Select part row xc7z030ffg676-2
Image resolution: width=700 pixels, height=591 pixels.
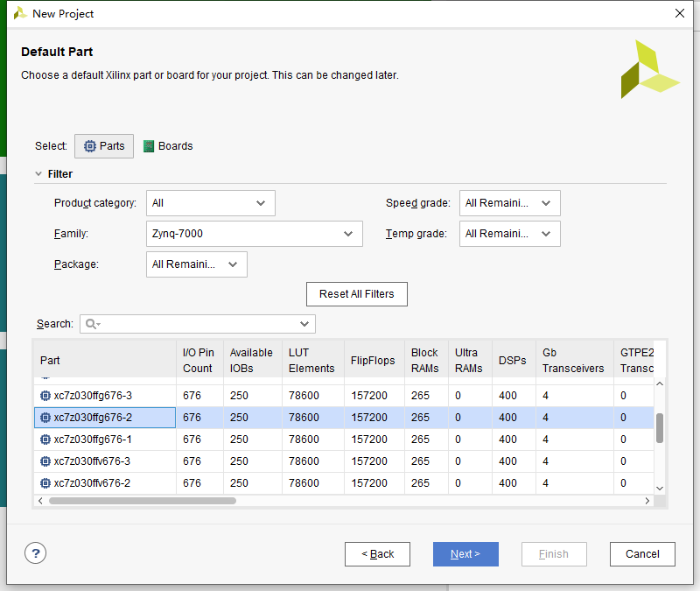point(344,418)
